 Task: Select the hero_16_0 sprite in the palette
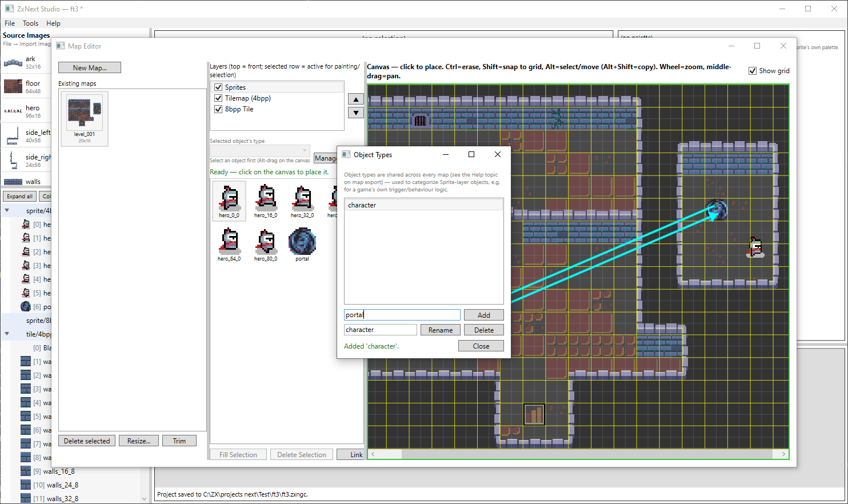[x=266, y=201]
